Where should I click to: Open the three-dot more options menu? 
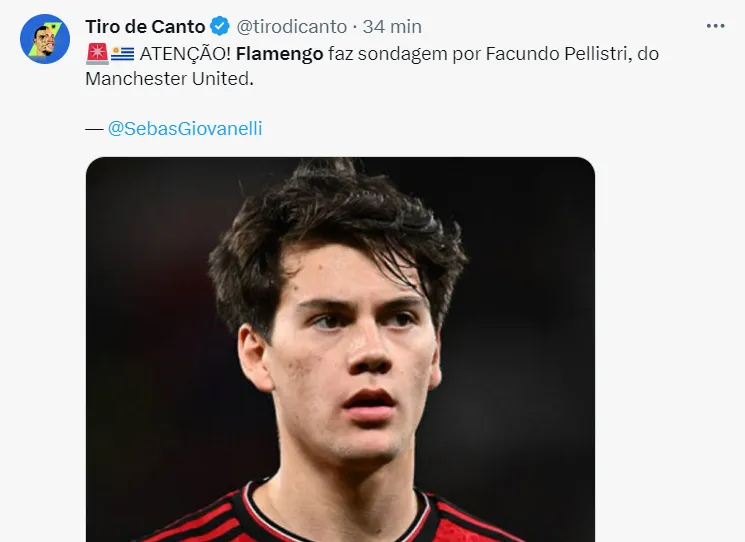(x=715, y=26)
